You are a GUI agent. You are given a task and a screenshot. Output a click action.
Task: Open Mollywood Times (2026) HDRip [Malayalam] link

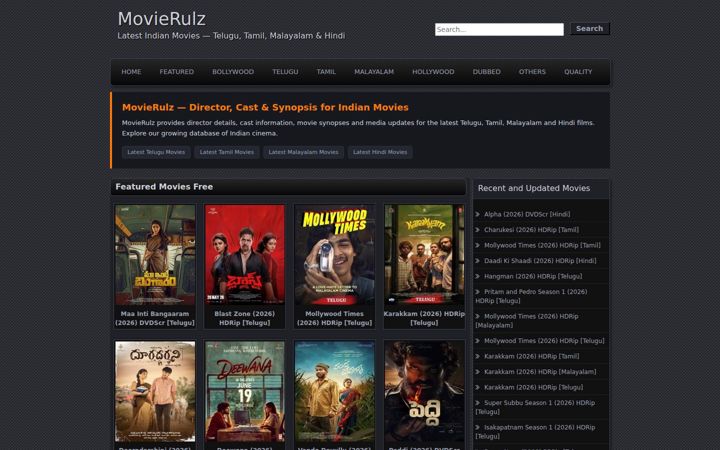pyautogui.click(x=527, y=321)
